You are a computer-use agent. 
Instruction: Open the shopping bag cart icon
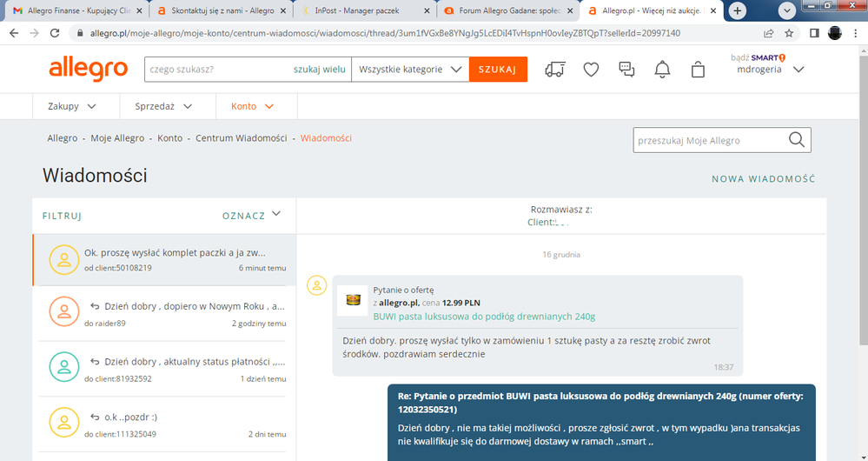point(698,70)
